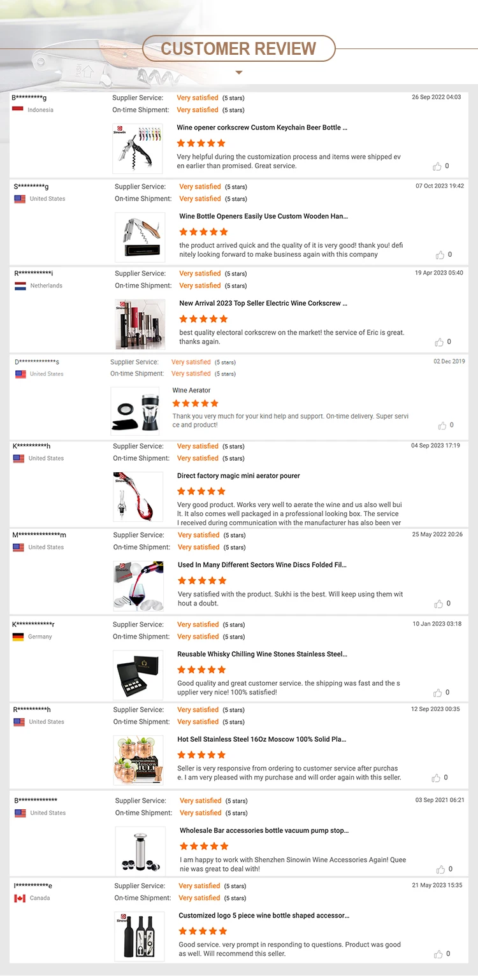Screen dimensions: 478x980
Task: Open the Direct factory magic mini aerator pourer link
Action: click(238, 476)
